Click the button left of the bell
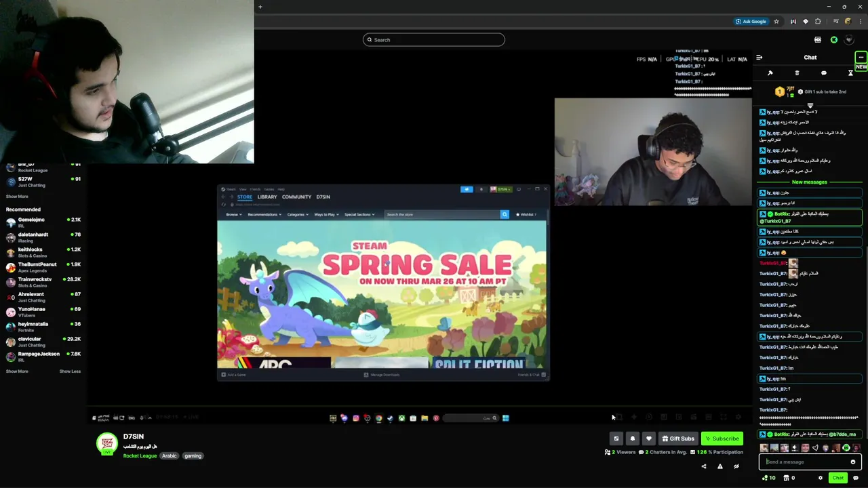The width and height of the screenshot is (868, 488). pyautogui.click(x=616, y=439)
